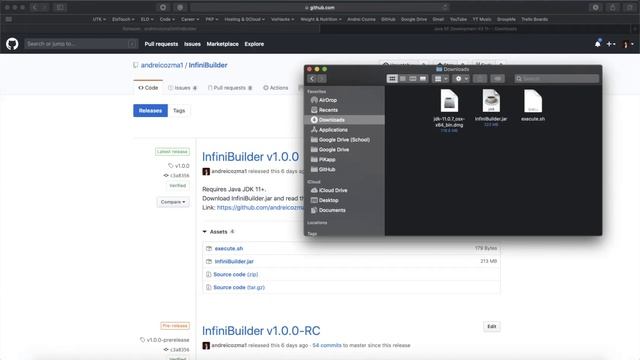Click Edit for the v1.0.0-RC release

(x=492, y=327)
